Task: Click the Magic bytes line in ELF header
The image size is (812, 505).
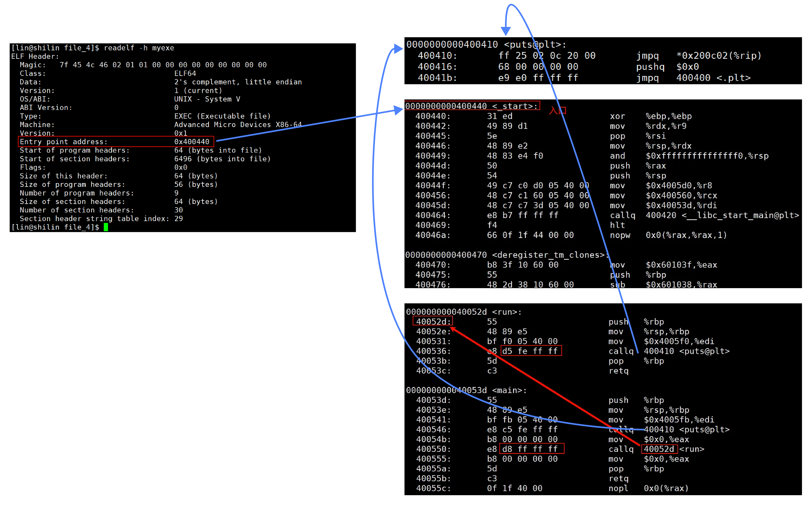Action: [143, 65]
